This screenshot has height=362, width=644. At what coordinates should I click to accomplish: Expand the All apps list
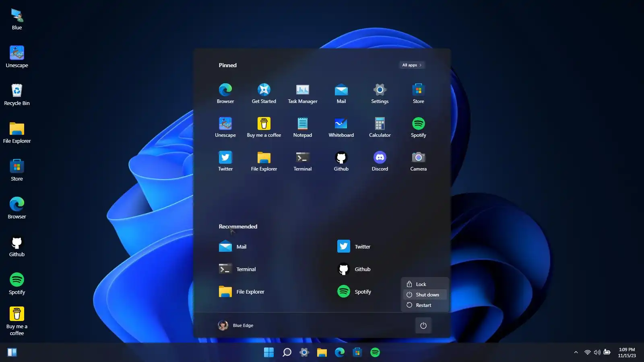412,65
